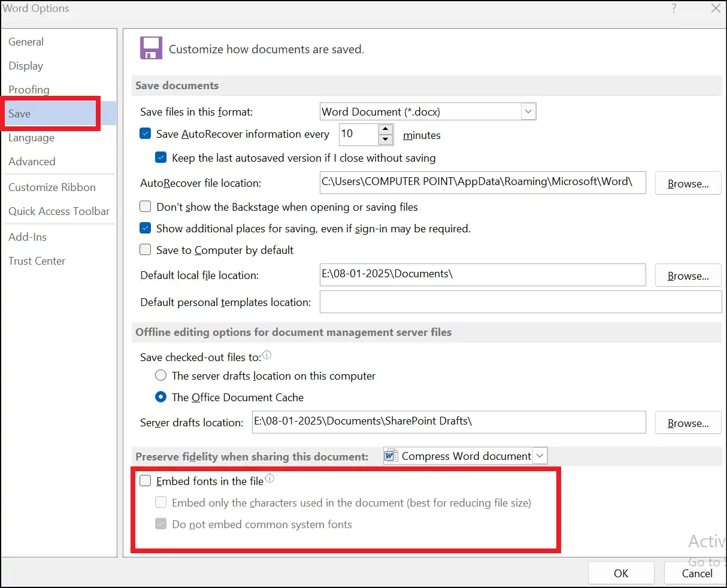
Task: Click the Default personal templates location field
Action: click(x=520, y=302)
